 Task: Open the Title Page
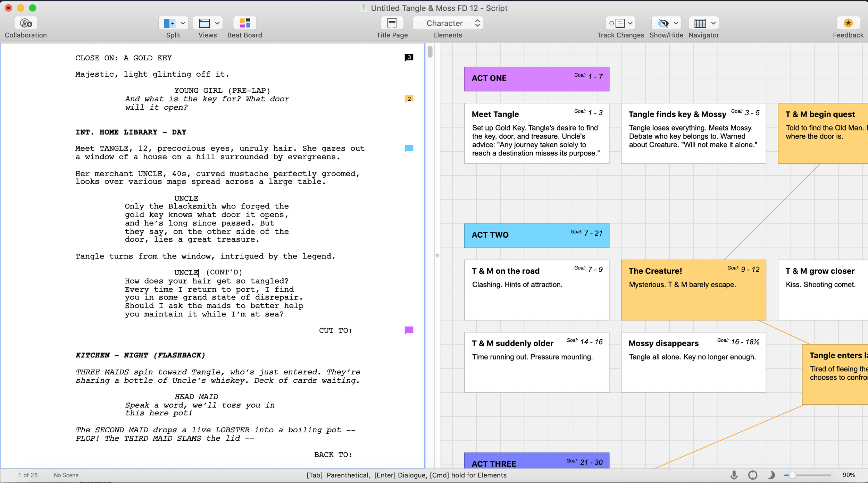pyautogui.click(x=392, y=23)
